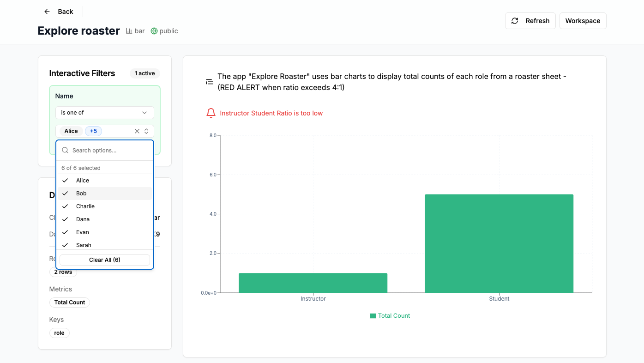The image size is (644, 363).
Task: Open the "is one of" operator dropdown
Action: coord(104,113)
